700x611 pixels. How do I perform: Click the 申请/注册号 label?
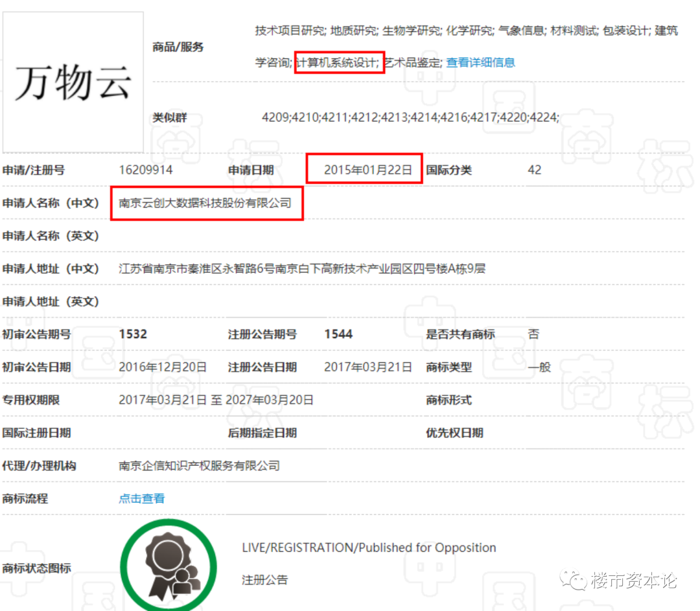tap(34, 170)
